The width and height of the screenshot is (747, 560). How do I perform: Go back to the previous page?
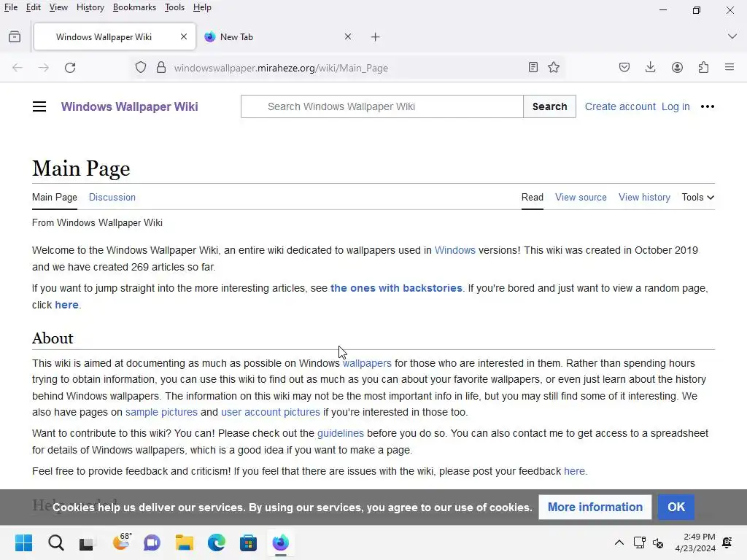pos(18,68)
